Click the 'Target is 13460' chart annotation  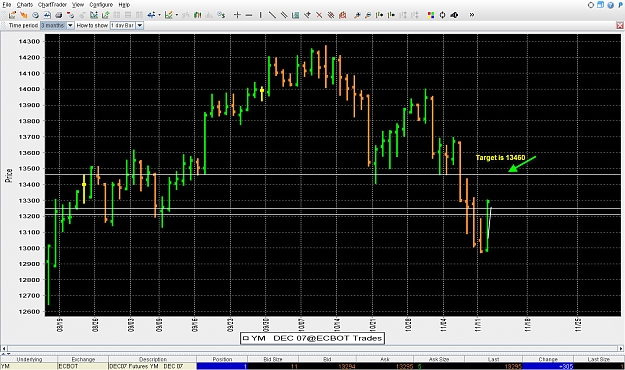500,157
